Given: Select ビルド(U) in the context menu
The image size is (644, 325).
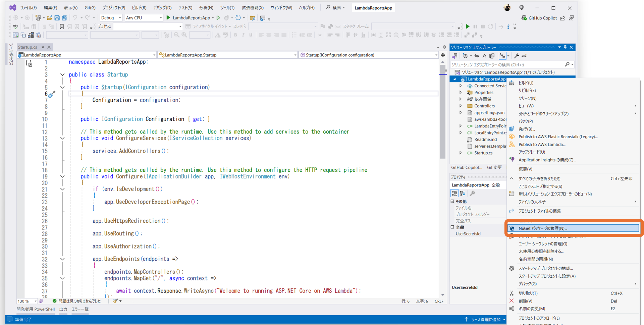Looking at the screenshot, I should [x=526, y=83].
